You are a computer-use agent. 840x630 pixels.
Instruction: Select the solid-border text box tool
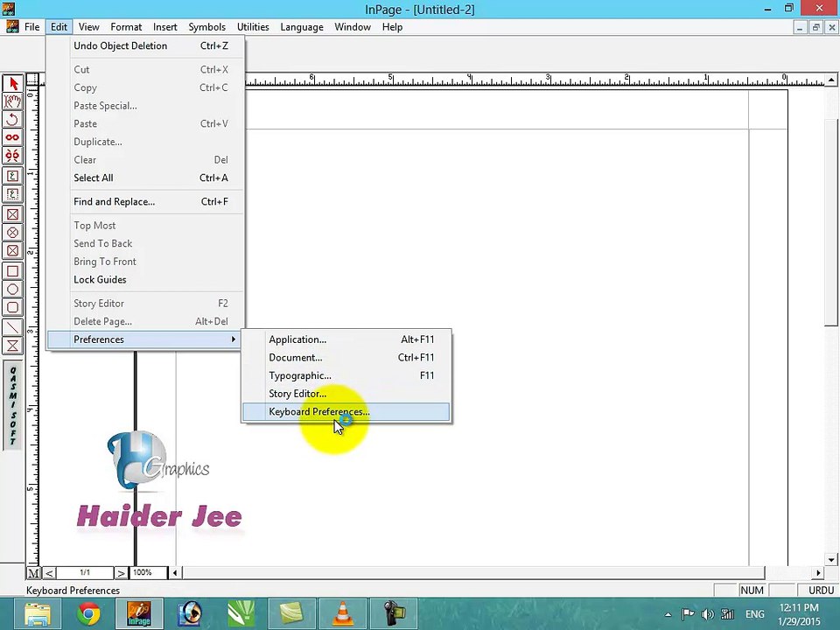pos(12,176)
